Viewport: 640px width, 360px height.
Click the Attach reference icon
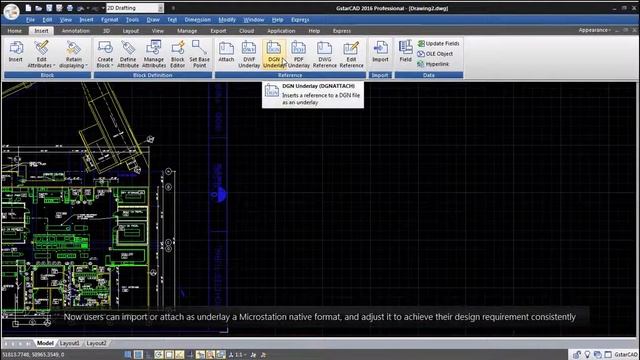(226, 51)
